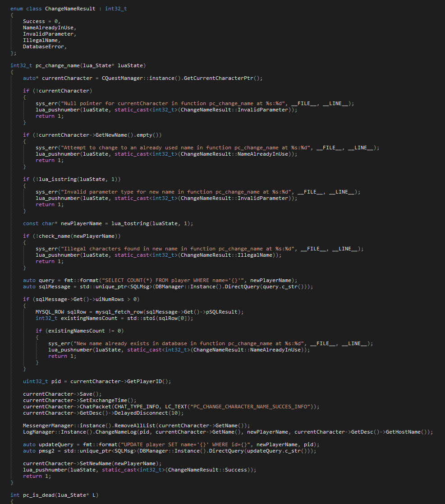Click the pc_change_name function name in its definition

(x=56, y=65)
